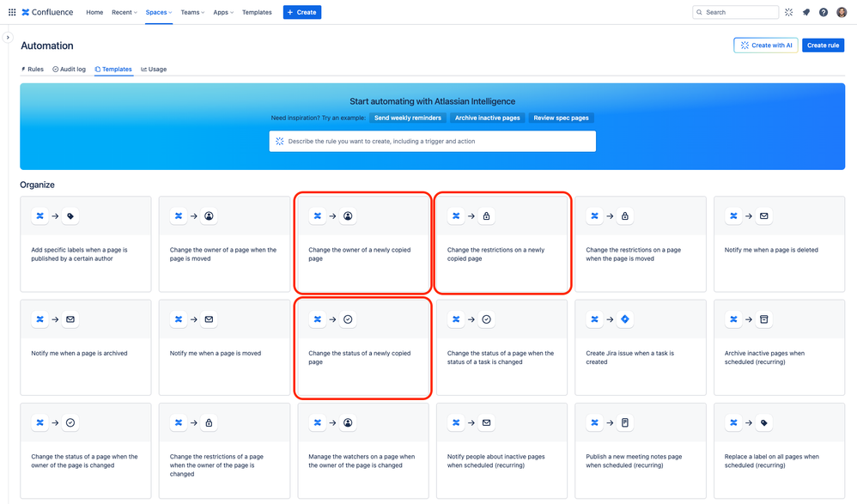Click the 'Organize' section heading
Screen dimensions: 857x504
tap(37, 185)
